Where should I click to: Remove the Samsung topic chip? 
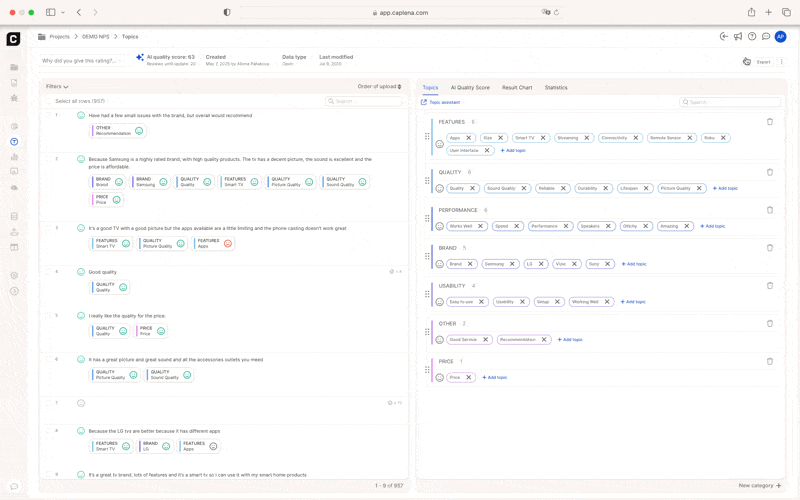[512, 264]
